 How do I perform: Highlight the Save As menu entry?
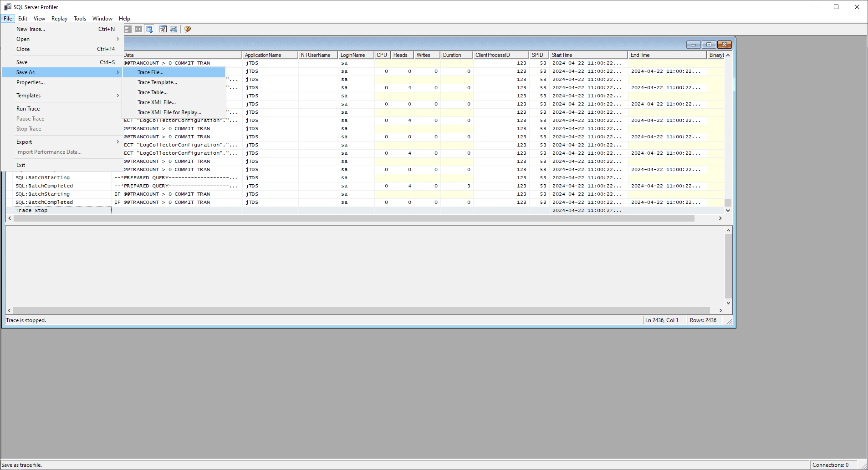point(62,72)
